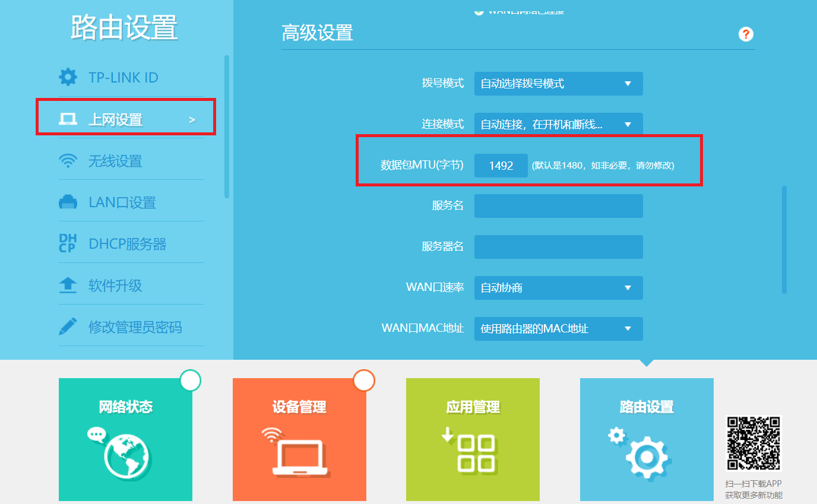Screen dimensions: 817x504
Task: Open the 设备管理 tile
Action: pos(299,439)
